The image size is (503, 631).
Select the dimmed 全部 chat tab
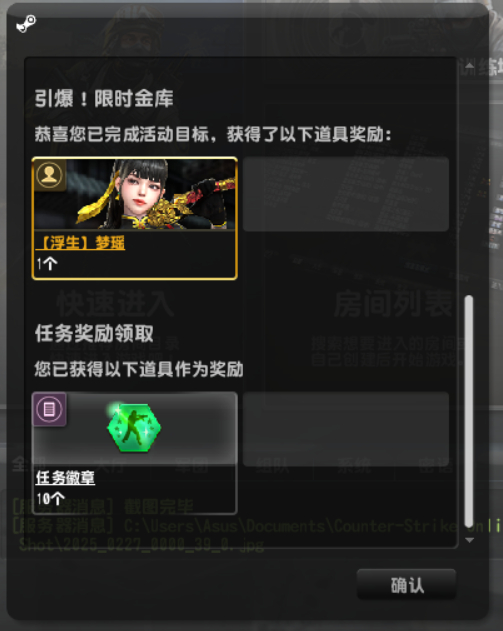(x=28, y=464)
